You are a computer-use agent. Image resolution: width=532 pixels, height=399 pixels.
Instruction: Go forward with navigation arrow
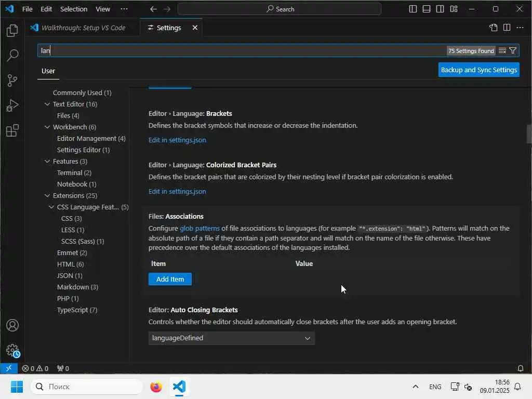coord(167,9)
